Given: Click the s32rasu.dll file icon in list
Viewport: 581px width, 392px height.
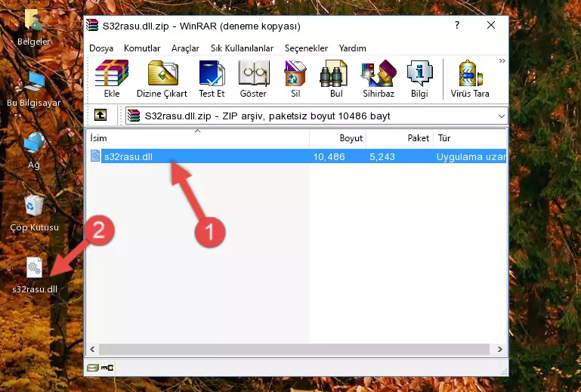Looking at the screenshot, I should tap(95, 156).
